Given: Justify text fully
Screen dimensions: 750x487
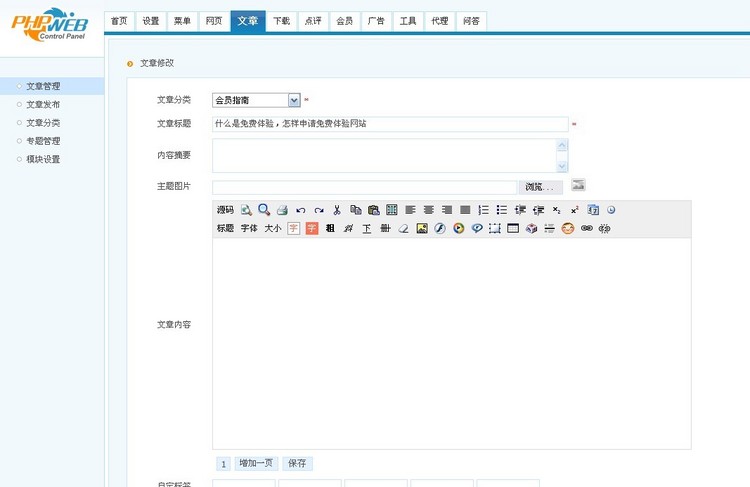Looking at the screenshot, I should coord(465,210).
